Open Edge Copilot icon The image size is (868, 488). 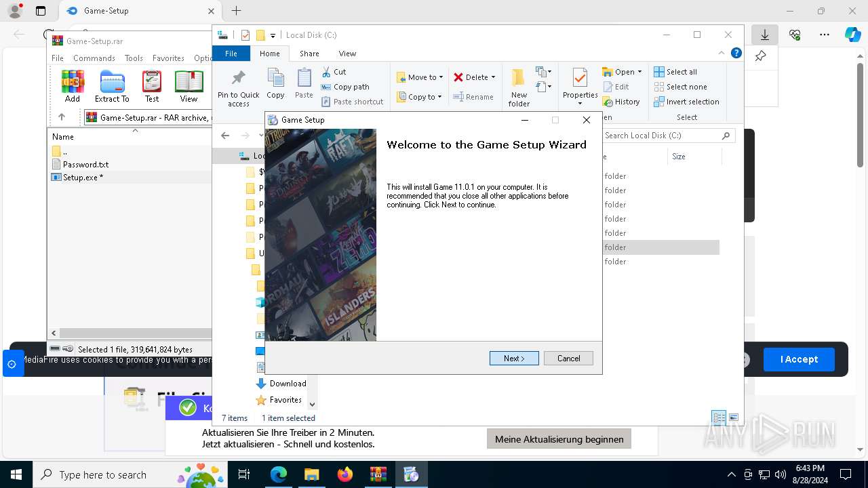852,35
